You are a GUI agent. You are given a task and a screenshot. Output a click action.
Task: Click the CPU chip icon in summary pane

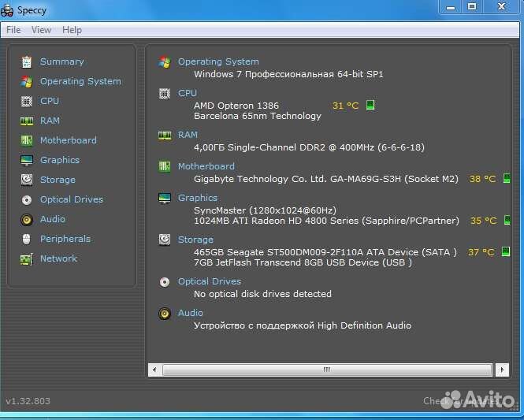tap(165, 94)
